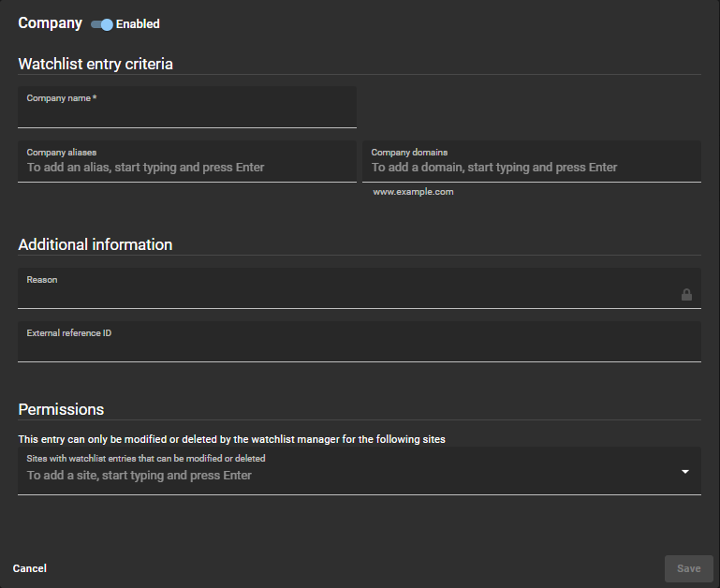Image resolution: width=720 pixels, height=588 pixels.
Task: Click the 'Watchlist entry criteria' heading
Action: 96,64
